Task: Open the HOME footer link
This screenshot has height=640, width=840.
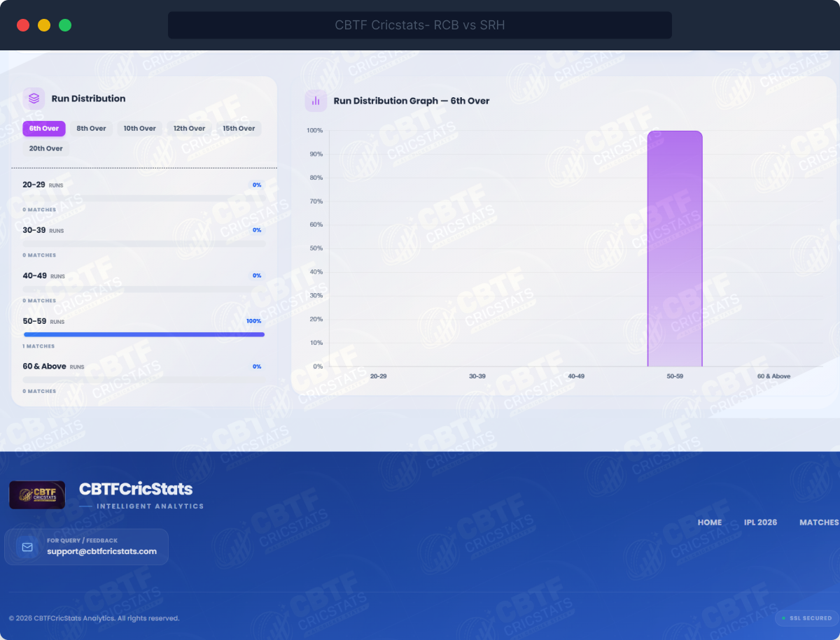Action: coord(709,522)
